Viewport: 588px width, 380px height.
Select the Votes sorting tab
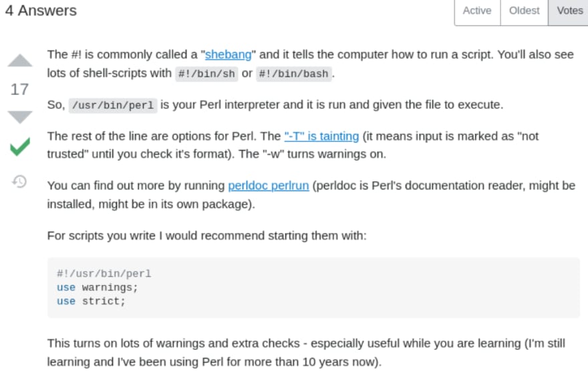569,11
